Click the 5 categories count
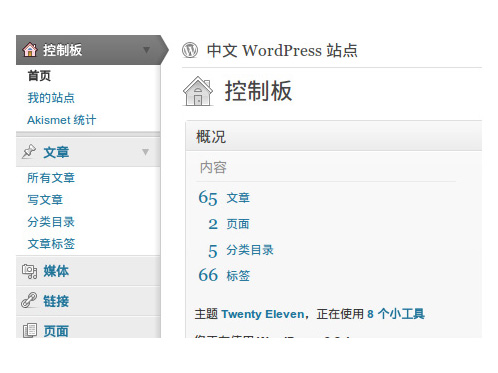The height and width of the screenshot is (373, 498). pyautogui.click(x=213, y=251)
